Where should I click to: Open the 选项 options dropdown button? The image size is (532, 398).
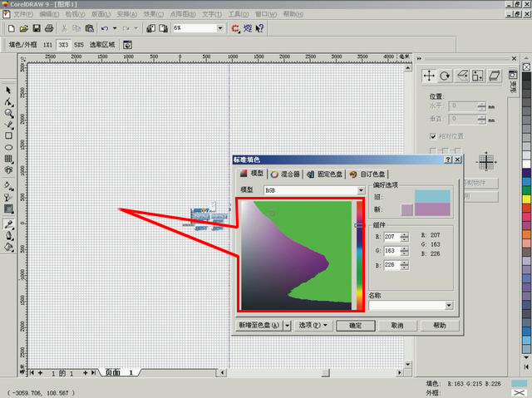313,326
